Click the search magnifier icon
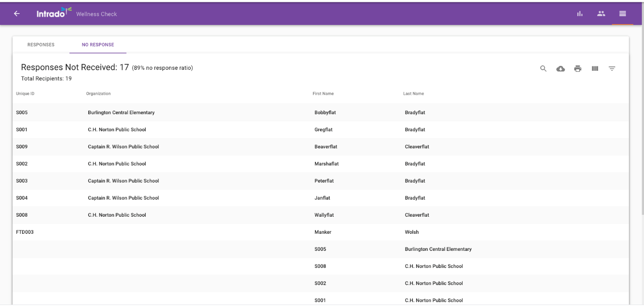The width and height of the screenshot is (644, 307). [x=543, y=69]
